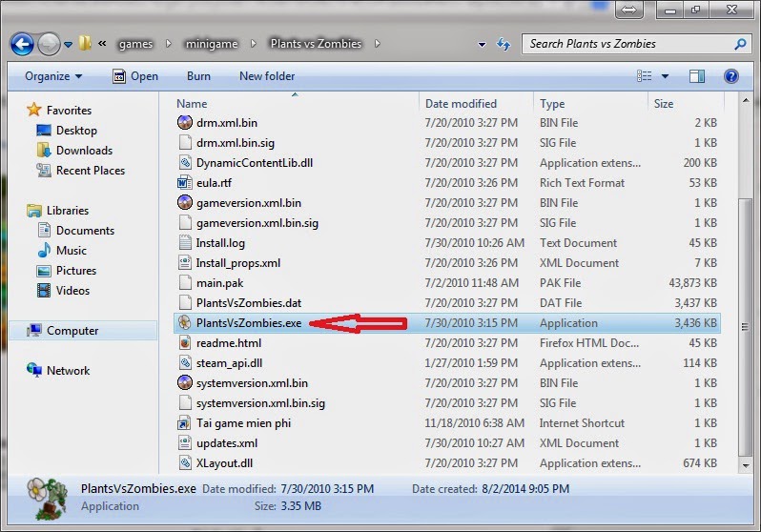Screen dimensions: 761x532
Task: Click the Forward navigation arrow button
Action: [49, 44]
